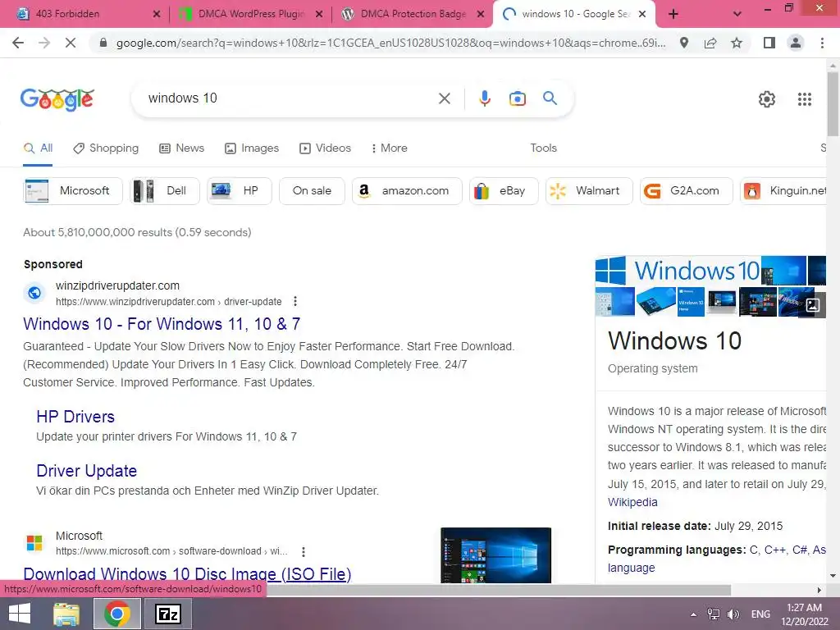Share this page using the share icon
Viewport: 840px width, 630px height.
[710, 43]
